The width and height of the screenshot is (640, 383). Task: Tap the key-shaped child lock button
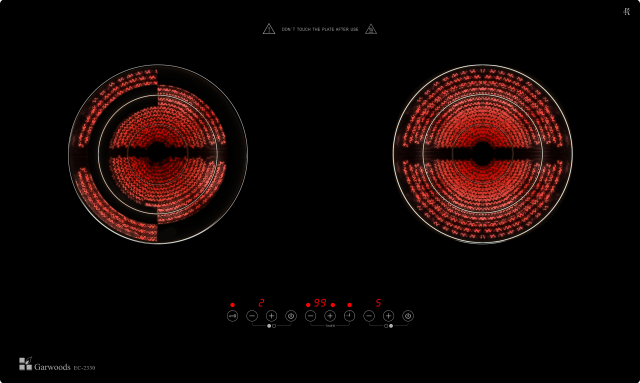tap(232, 316)
